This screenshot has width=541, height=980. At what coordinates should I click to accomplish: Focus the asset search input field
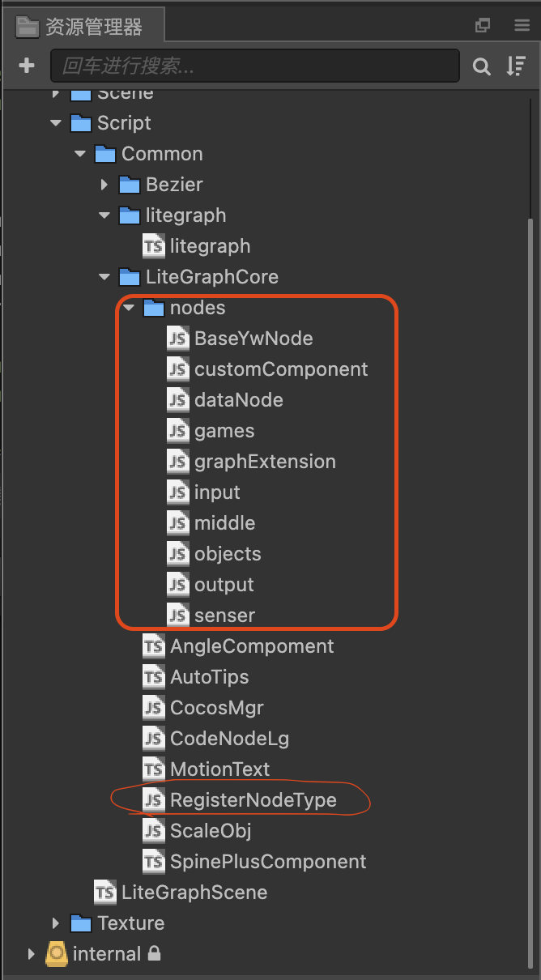coord(255,66)
